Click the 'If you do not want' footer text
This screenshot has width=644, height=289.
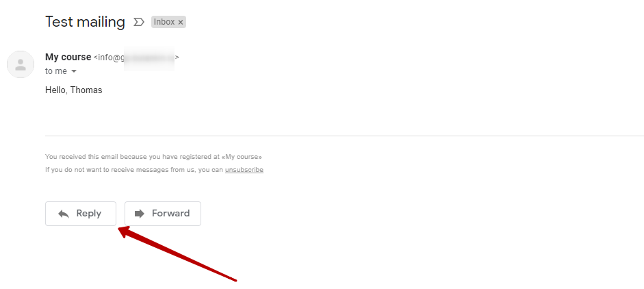pos(134,170)
